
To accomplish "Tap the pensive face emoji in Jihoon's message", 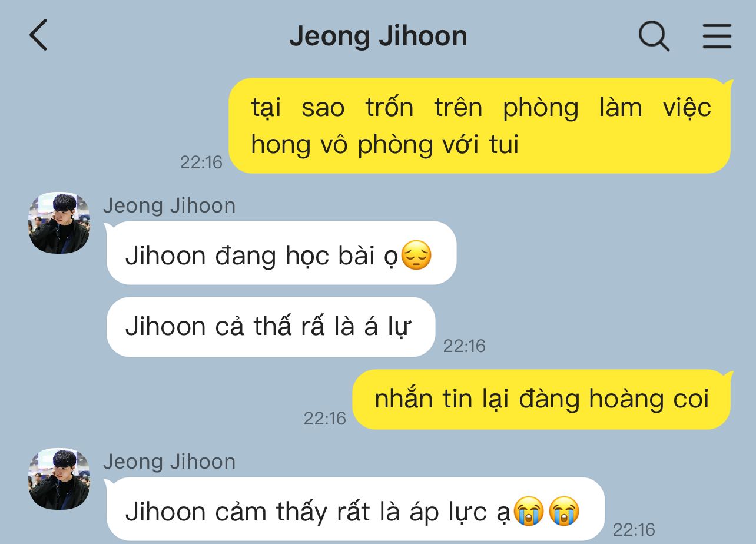I will click(416, 256).
